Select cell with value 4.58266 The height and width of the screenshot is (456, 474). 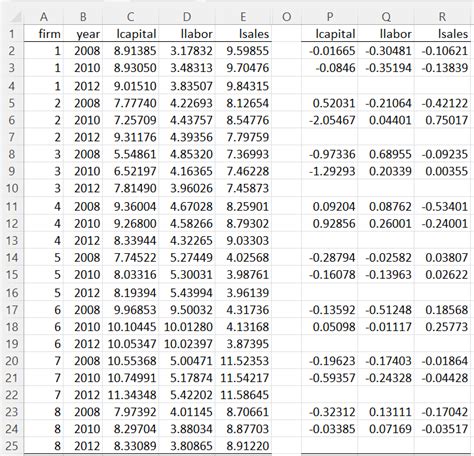187,223
